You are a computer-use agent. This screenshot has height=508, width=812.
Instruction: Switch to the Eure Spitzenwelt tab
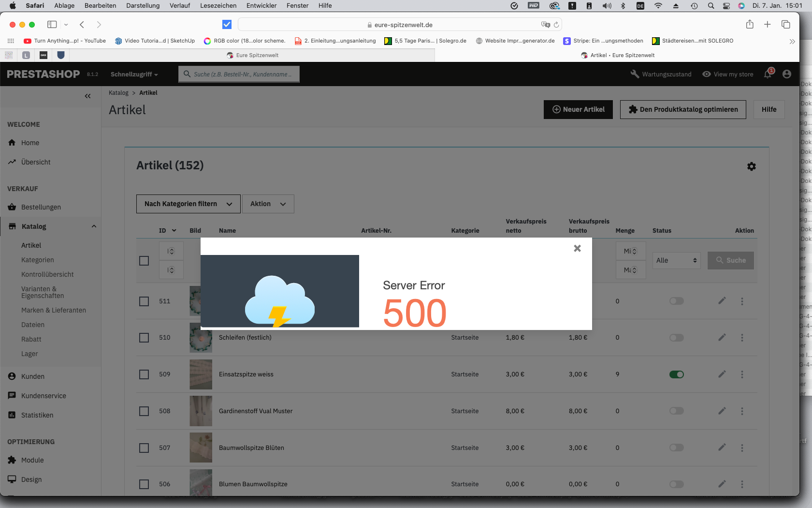pyautogui.click(x=253, y=55)
